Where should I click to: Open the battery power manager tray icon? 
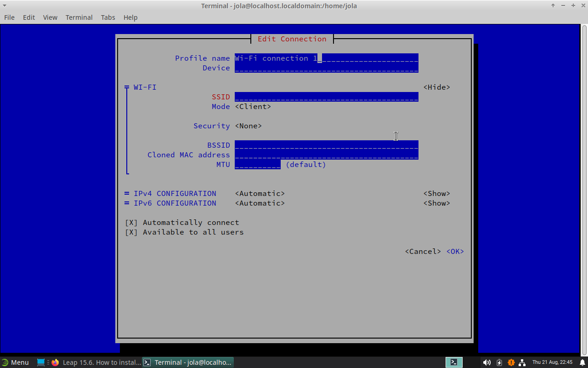[499, 362]
